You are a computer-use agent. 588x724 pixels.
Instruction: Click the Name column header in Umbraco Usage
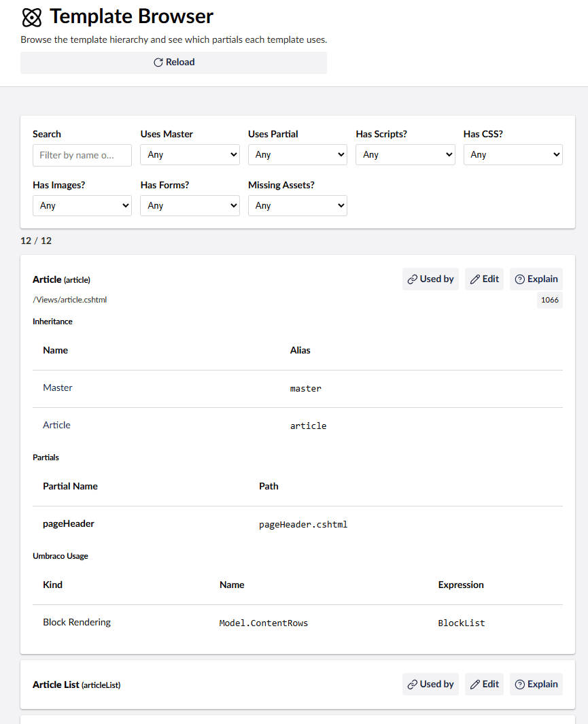click(232, 585)
